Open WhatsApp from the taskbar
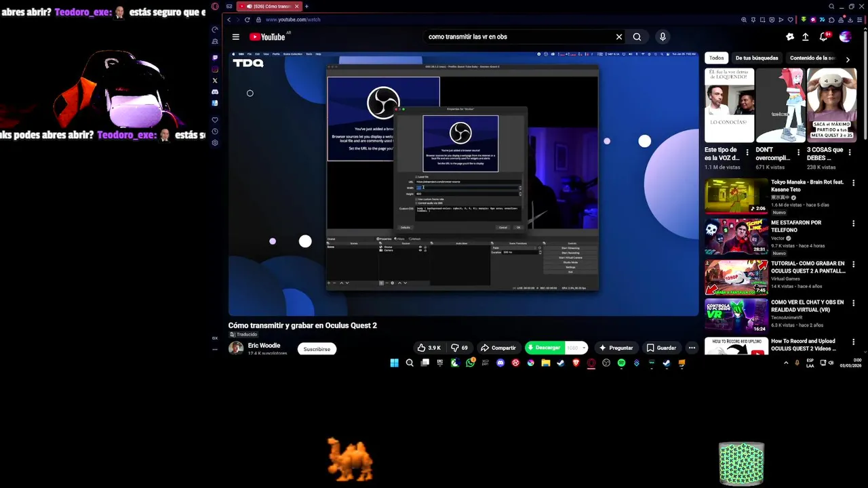Viewport: 868px width, 488px height. [470, 363]
